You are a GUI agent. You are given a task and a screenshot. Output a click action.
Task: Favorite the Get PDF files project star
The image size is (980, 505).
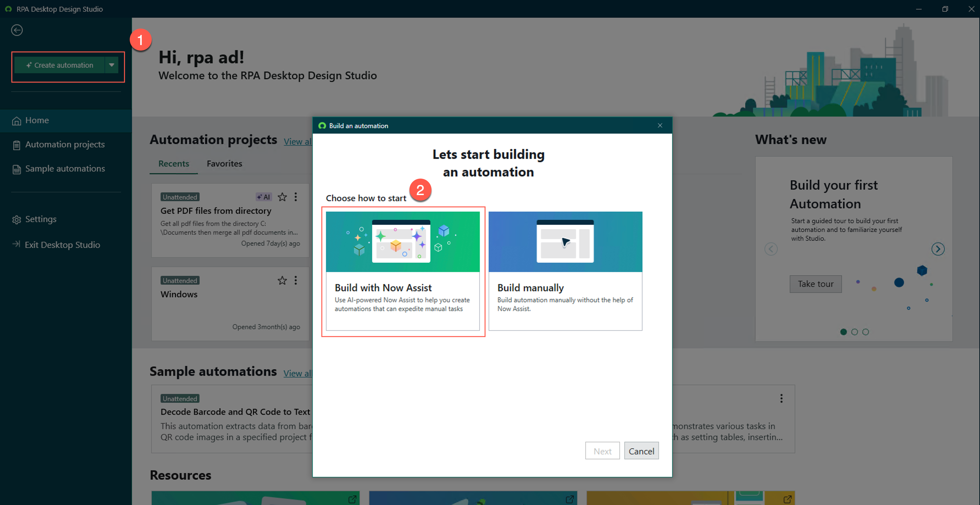282,197
